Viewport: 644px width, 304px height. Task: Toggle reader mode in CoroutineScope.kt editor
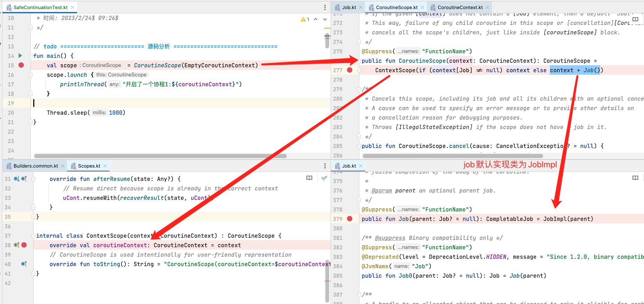[636, 20]
